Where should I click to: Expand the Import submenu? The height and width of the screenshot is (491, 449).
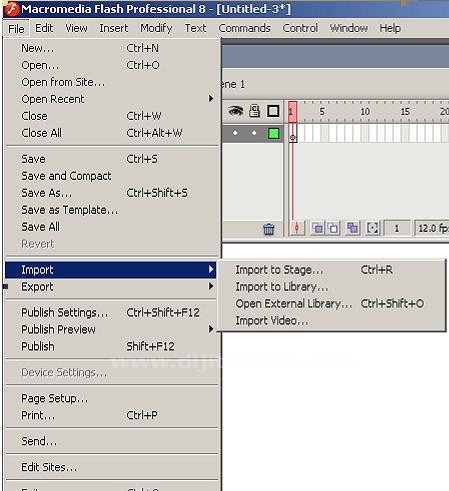click(111, 270)
